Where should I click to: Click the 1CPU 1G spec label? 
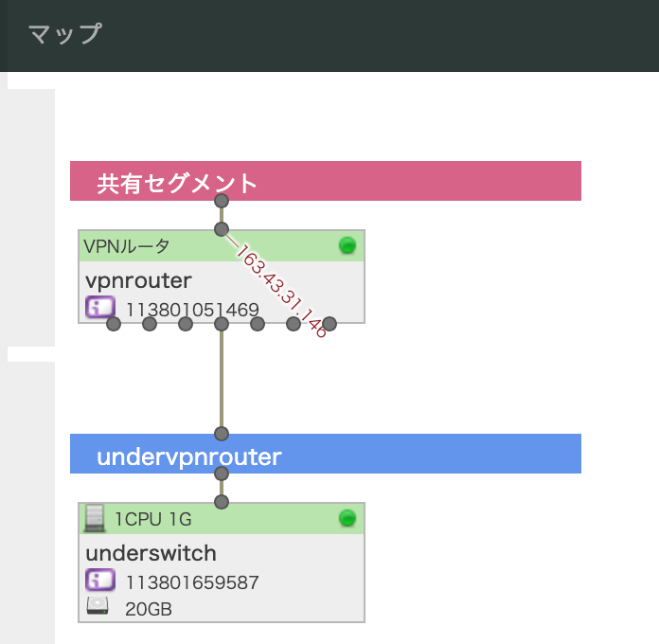click(153, 520)
